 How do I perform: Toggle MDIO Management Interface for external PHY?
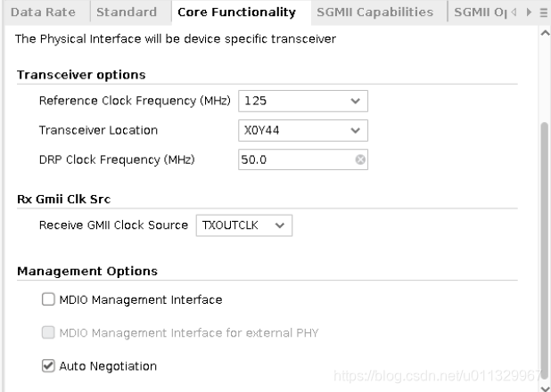click(x=48, y=333)
